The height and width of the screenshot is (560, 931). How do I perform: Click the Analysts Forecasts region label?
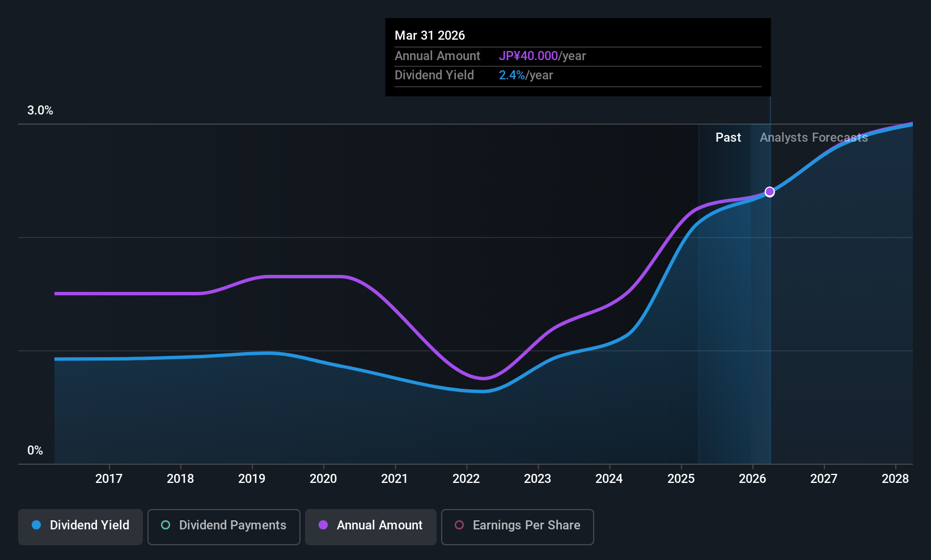(x=814, y=138)
